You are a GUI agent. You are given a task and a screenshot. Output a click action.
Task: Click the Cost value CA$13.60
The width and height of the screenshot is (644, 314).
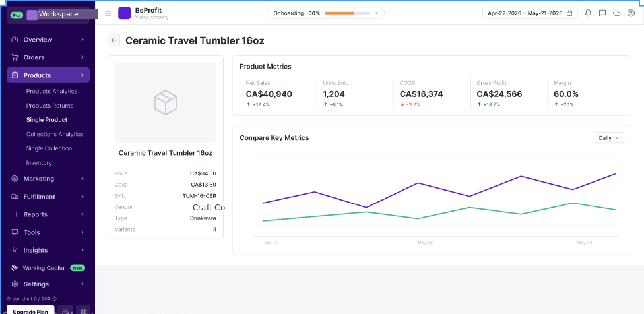203,185
